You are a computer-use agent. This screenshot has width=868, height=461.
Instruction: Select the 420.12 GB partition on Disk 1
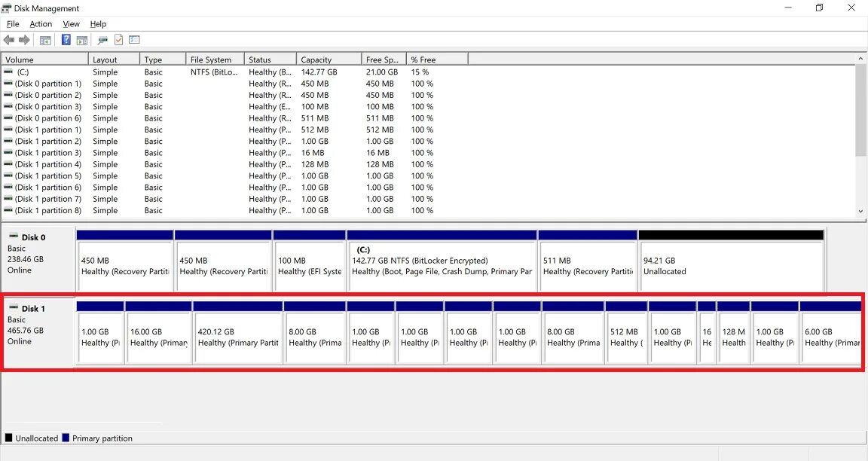click(x=237, y=332)
